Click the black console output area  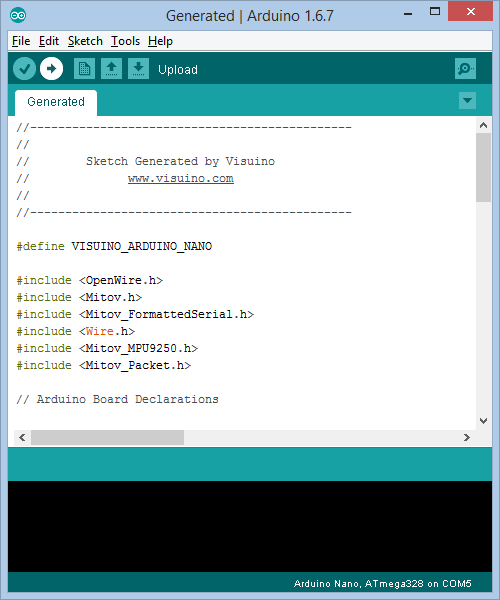click(250, 526)
